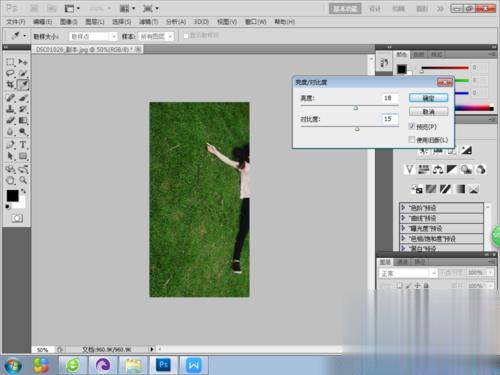
Task: Select the Pen tool
Action: pos(10,145)
